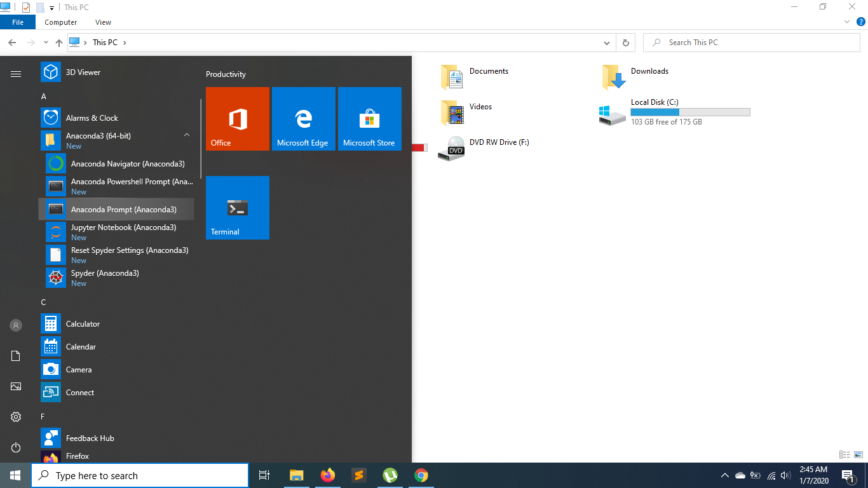The height and width of the screenshot is (488, 868).
Task: Show hidden system tray icons
Action: tap(724, 475)
